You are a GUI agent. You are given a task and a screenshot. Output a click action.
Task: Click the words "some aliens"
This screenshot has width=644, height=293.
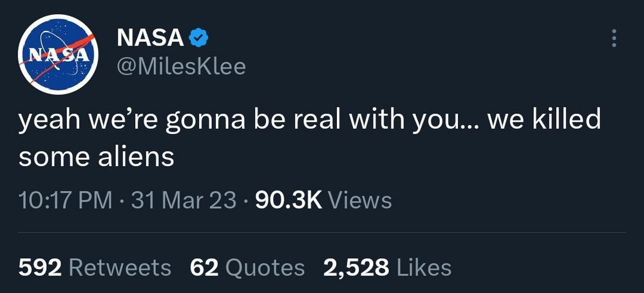[x=97, y=156]
